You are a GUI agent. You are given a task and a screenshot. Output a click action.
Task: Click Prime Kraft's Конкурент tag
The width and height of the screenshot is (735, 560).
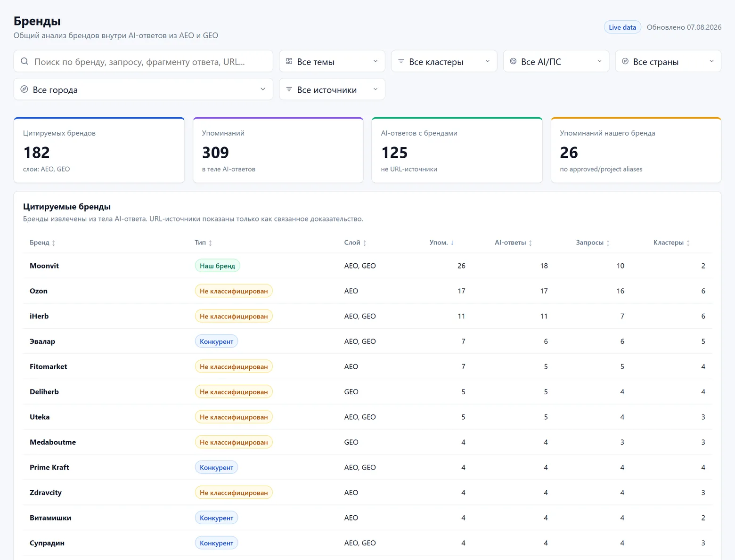click(x=216, y=467)
